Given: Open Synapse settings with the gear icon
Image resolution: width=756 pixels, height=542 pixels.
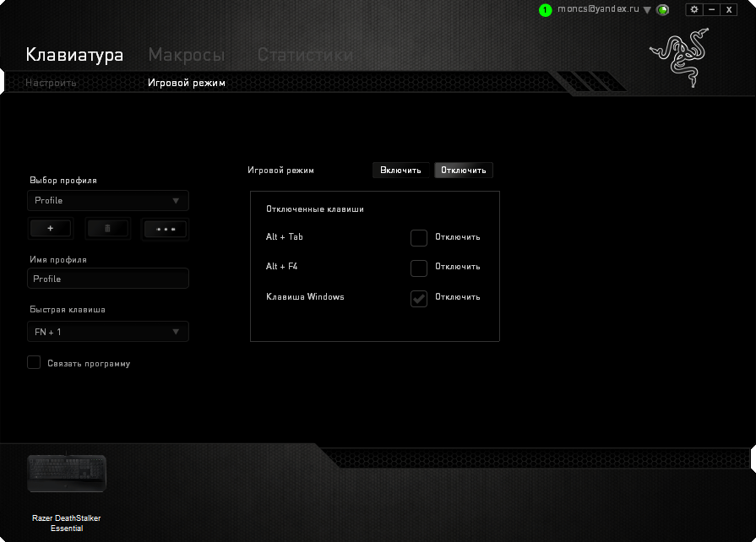Looking at the screenshot, I should [x=694, y=9].
